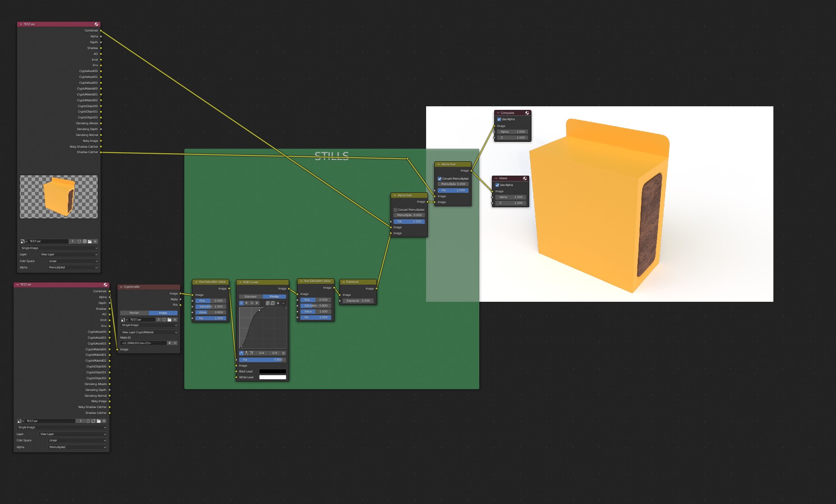Image resolution: width=836 pixels, height=504 pixels.
Task: Open View Layer.CryptoMaterial dropdown
Action: point(149,332)
